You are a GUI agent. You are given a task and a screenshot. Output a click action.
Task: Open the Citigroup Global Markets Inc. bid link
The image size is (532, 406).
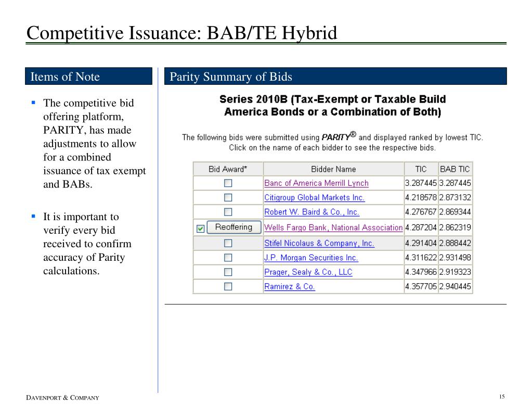[315, 198]
